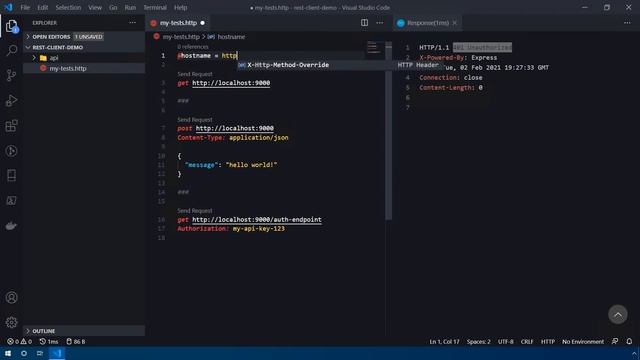The width and height of the screenshot is (640, 360).
Task: Click the 1 UNSAVED badge
Action: point(88,37)
